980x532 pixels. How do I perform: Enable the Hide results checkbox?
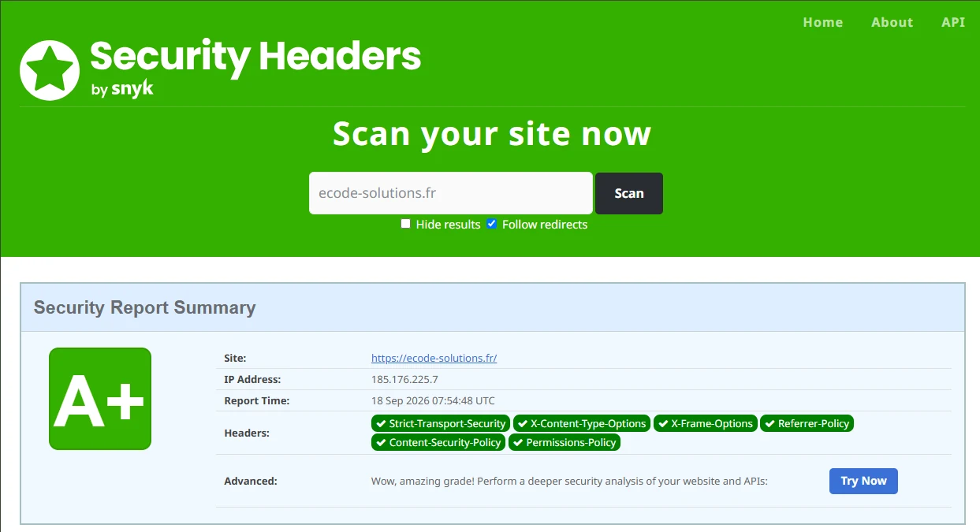(405, 224)
